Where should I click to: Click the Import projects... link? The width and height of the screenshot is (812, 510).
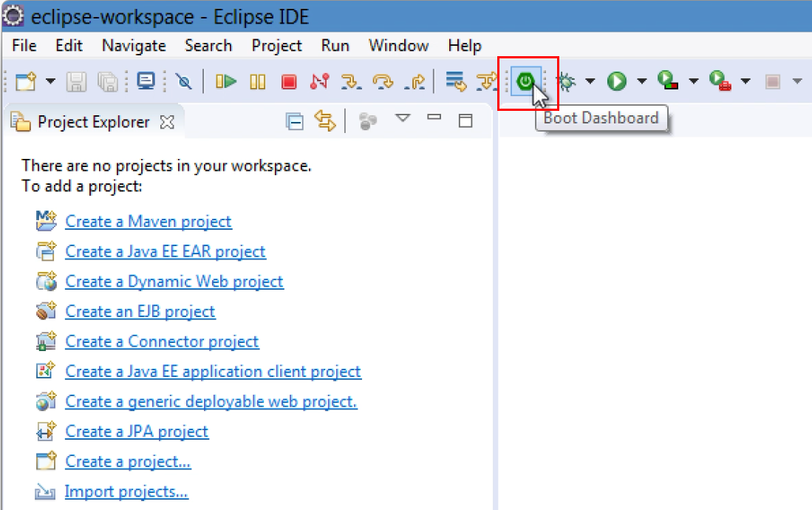point(126,492)
